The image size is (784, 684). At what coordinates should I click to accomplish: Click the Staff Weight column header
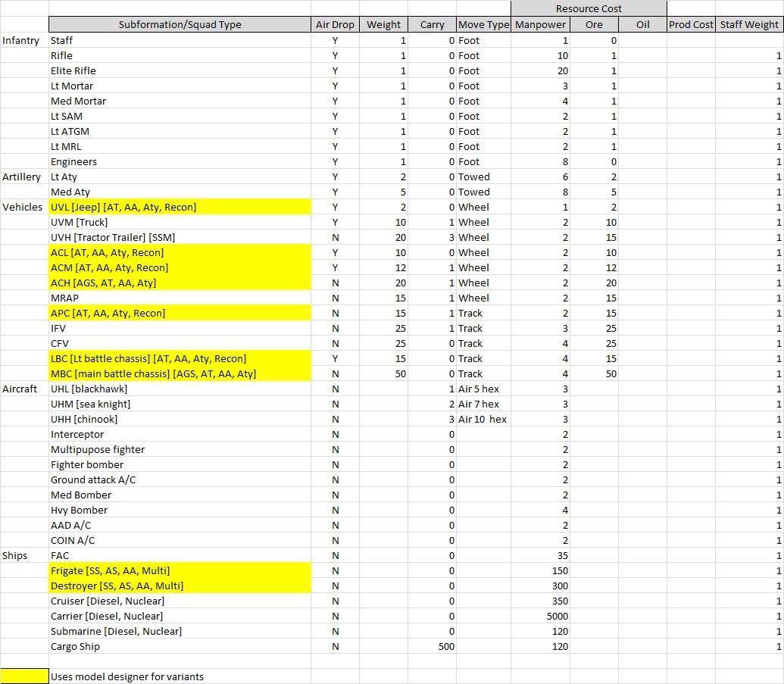pos(748,24)
